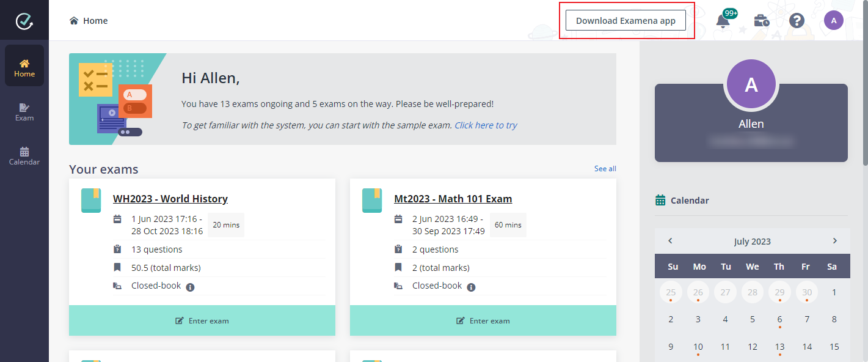Click marks bookmark icon on Math 101 card
The height and width of the screenshot is (362, 868).
point(398,267)
